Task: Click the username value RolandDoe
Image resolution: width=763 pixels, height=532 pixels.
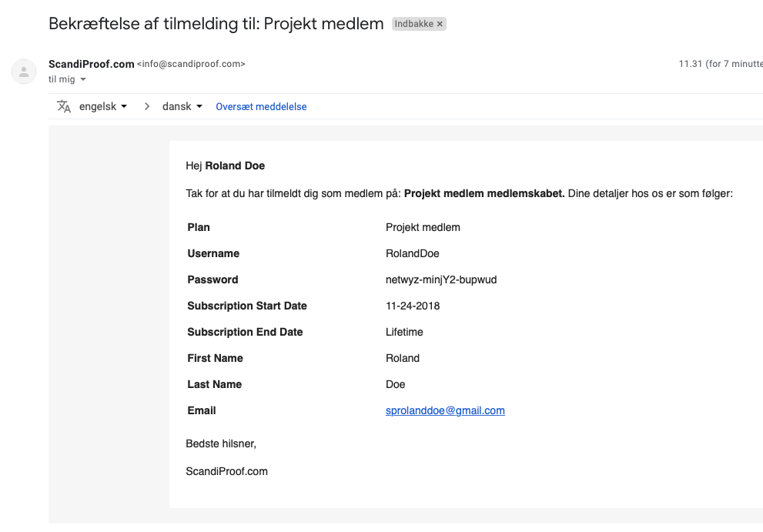Action: 413,253
